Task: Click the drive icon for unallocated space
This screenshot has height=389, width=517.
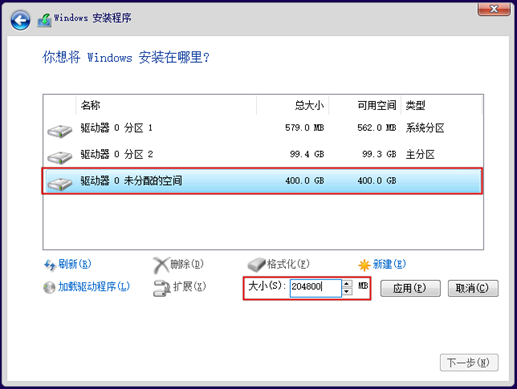Action: 60,183
